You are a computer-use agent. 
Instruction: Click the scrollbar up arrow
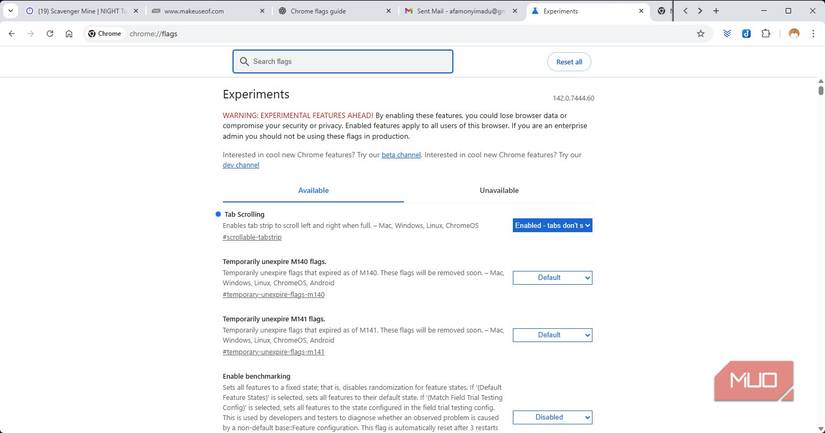820,82
